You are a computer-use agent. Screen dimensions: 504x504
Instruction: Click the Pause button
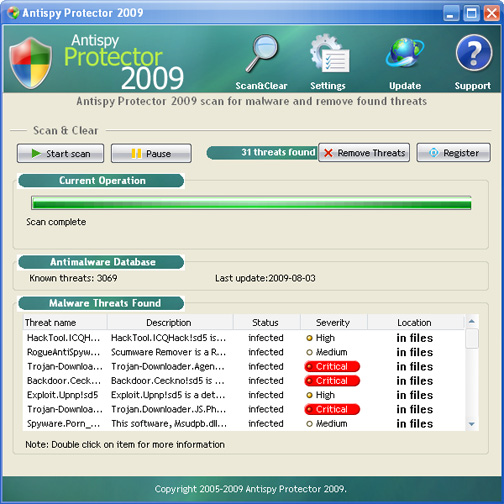(x=151, y=153)
